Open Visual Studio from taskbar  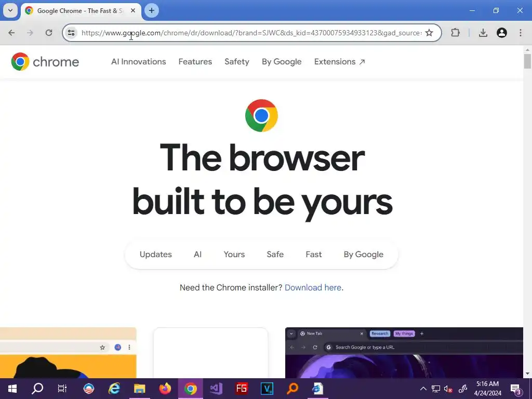click(x=216, y=389)
